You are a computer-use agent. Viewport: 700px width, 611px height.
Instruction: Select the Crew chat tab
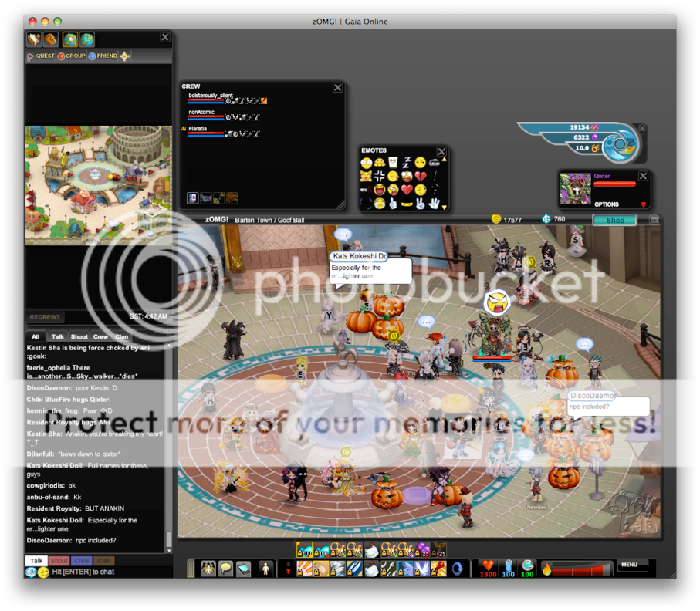100,336
